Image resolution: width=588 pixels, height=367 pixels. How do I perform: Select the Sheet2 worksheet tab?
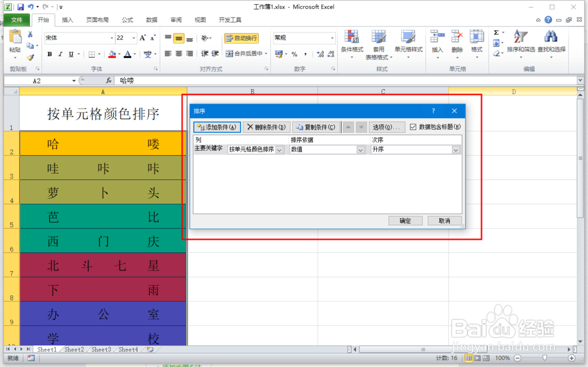(x=74, y=349)
